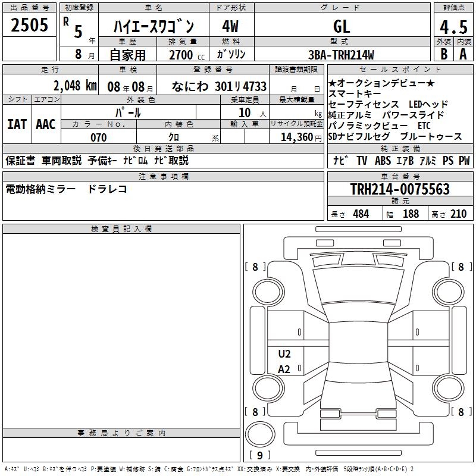Select the registration month 8 月
Screen dimensions: 476x476
coord(84,54)
